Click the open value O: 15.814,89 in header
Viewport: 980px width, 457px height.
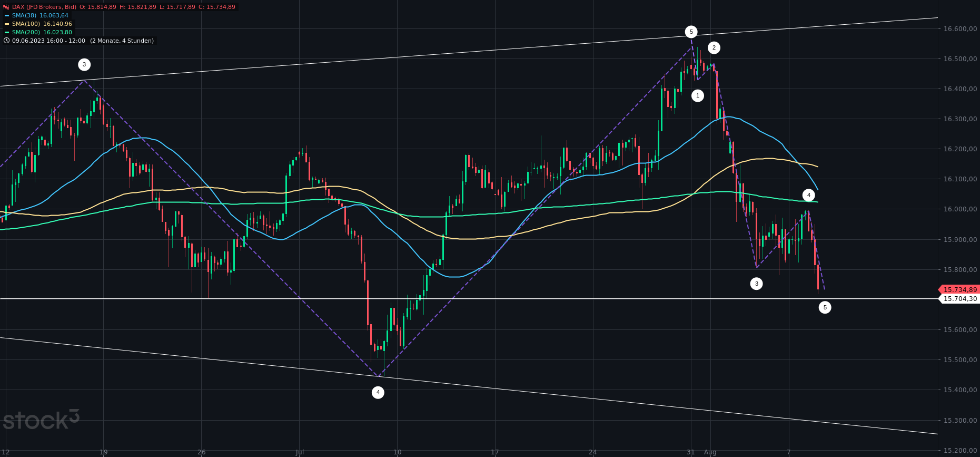click(x=98, y=7)
